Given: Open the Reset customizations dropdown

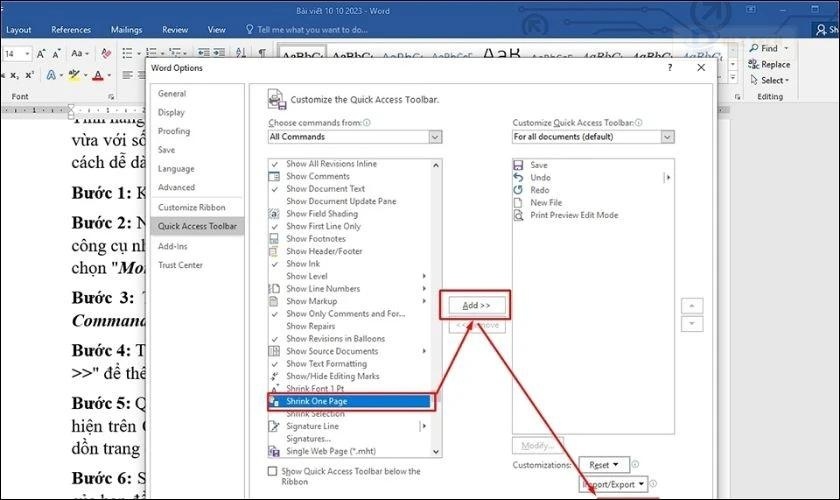Looking at the screenshot, I should coord(603,465).
